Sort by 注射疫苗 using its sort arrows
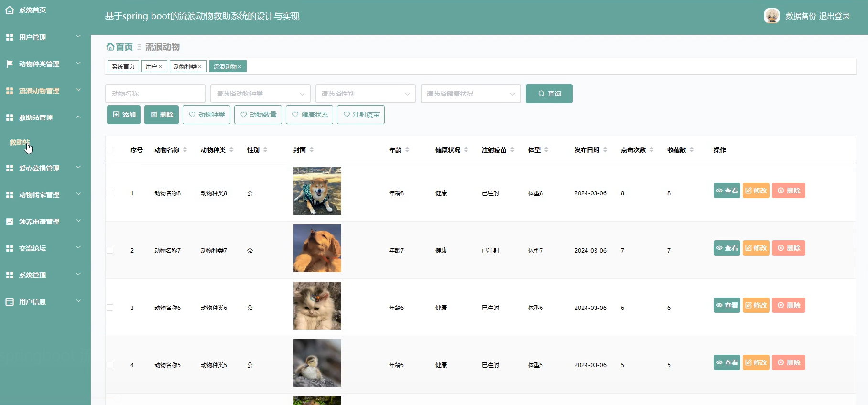Viewport: 868px width, 405px height. (512, 149)
